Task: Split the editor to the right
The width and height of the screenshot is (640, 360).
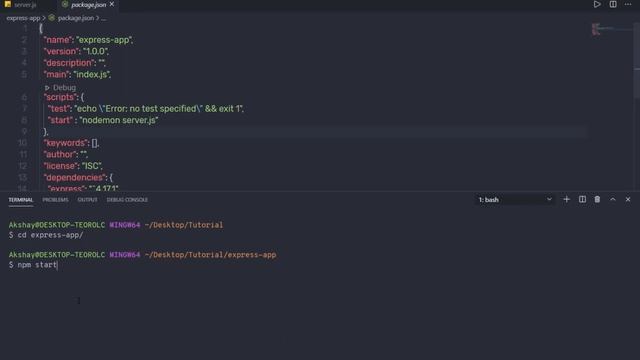Action: [613, 4]
